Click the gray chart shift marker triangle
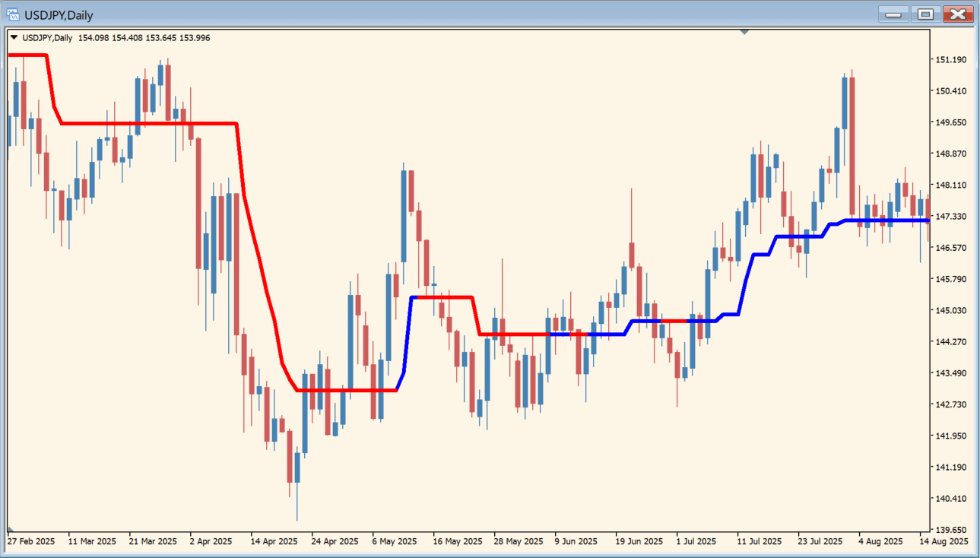This screenshot has height=558, width=980. point(744,32)
